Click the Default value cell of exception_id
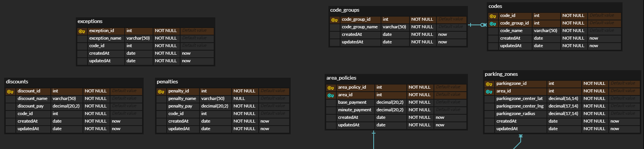The image size is (644, 149). pyautogui.click(x=197, y=31)
